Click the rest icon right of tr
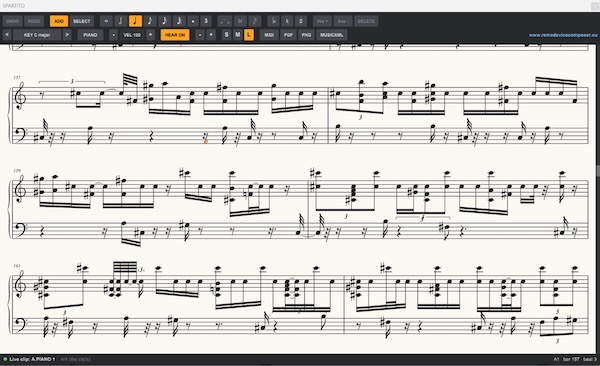 click(x=254, y=21)
